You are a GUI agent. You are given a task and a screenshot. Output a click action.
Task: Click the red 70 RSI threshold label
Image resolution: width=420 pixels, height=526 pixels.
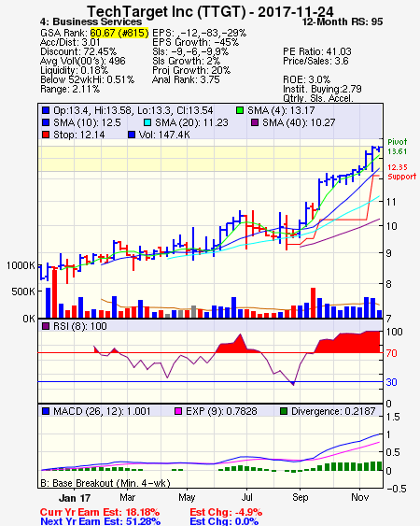pos(391,353)
